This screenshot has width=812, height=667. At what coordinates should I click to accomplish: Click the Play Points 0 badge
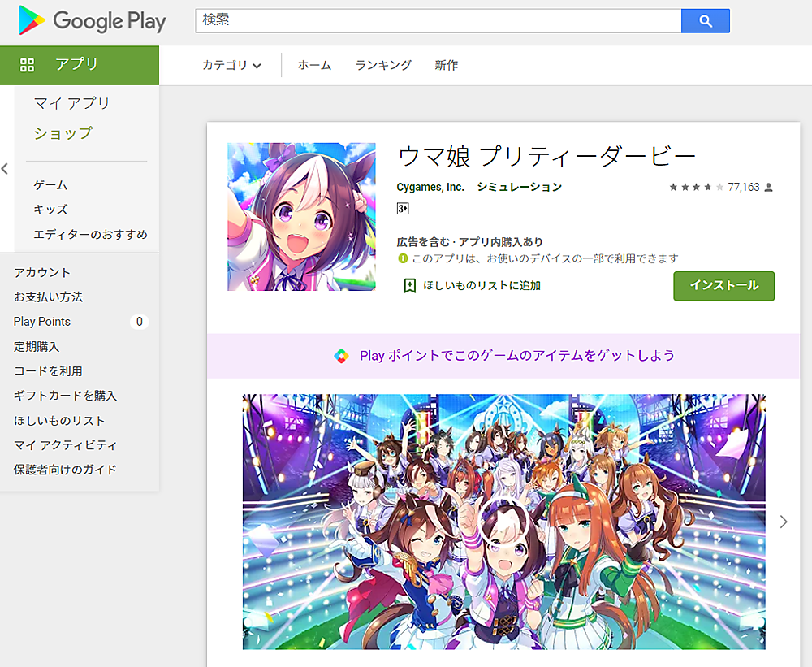point(140,322)
